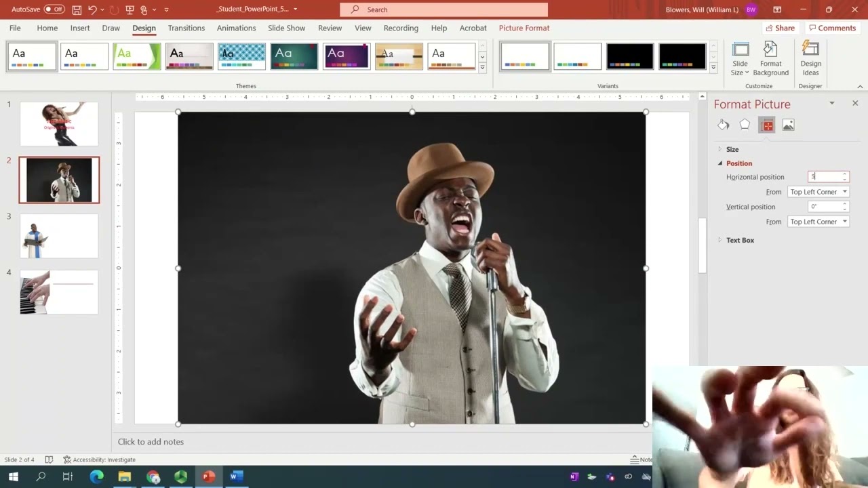This screenshot has width=868, height=488.
Task: Open the Draw tab
Action: (111, 28)
